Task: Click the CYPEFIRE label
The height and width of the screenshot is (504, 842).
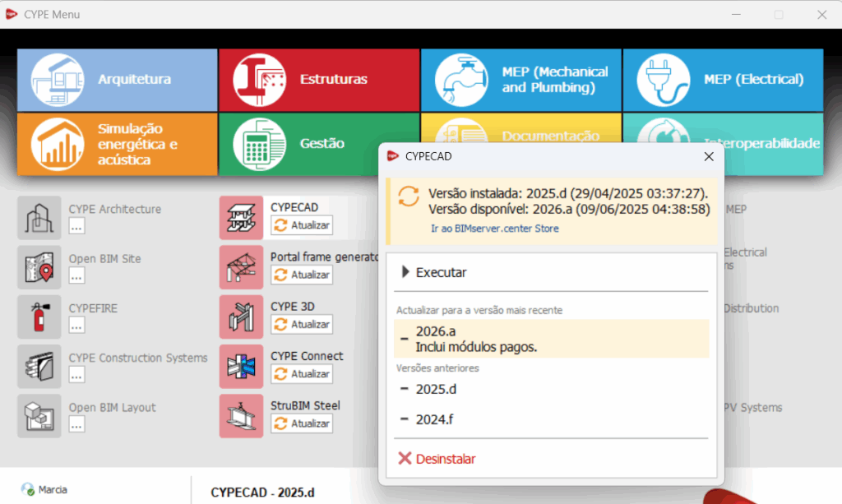Action: coord(93,308)
